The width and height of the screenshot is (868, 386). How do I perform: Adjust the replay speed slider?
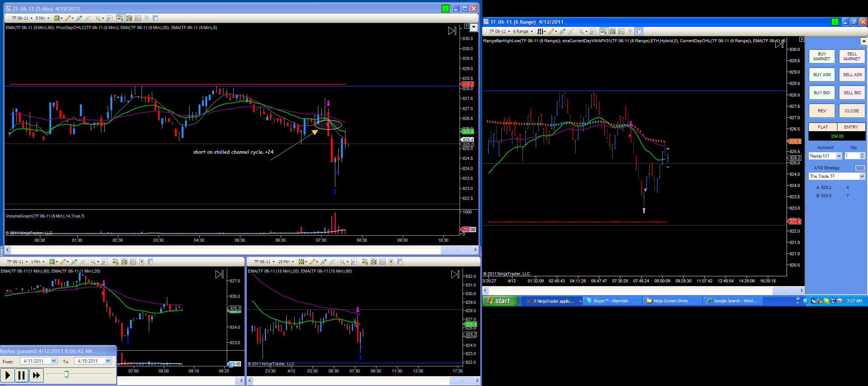tap(67, 374)
